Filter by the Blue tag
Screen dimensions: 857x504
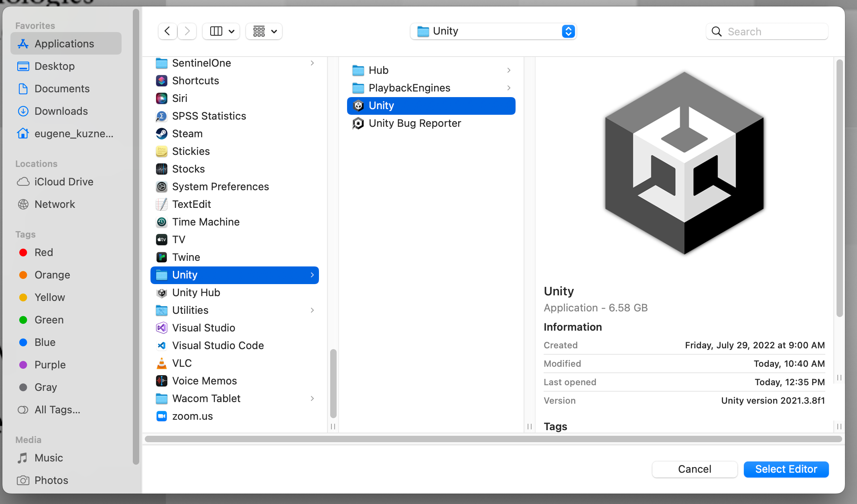pyautogui.click(x=66, y=342)
